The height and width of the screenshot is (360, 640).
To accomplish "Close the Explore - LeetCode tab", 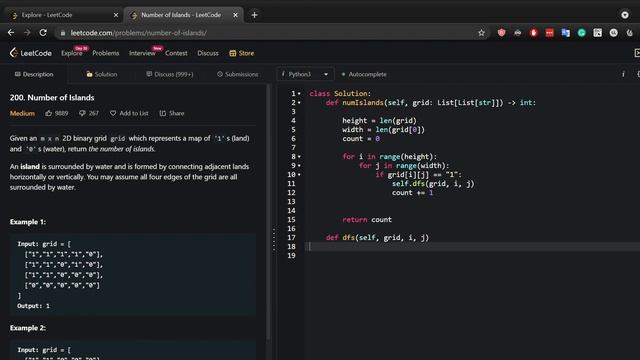I will (x=116, y=15).
